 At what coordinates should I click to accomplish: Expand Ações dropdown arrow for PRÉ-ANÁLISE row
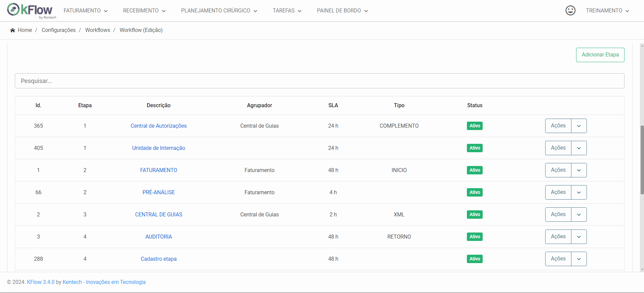[579, 192]
